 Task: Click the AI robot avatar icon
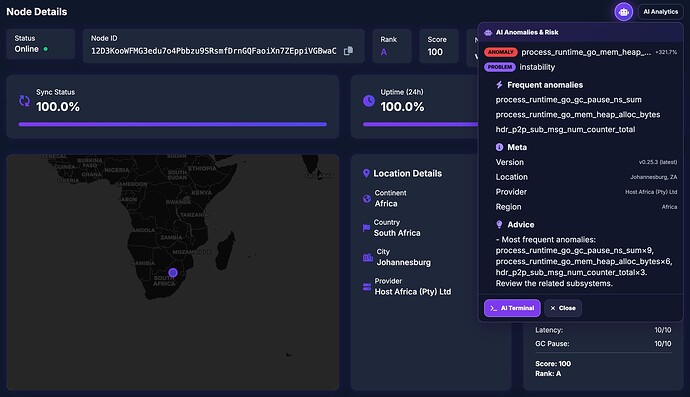[x=624, y=12]
